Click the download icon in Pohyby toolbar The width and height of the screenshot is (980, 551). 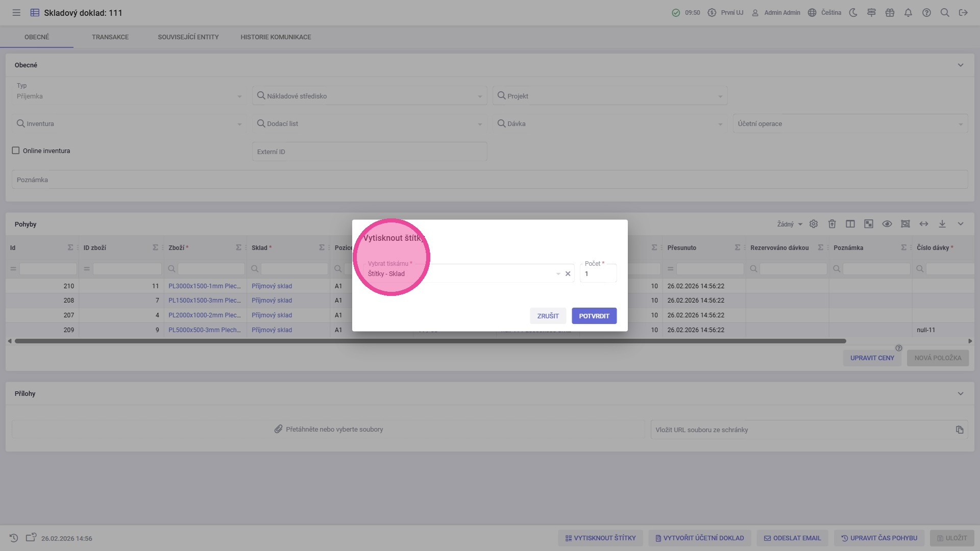[x=942, y=224]
